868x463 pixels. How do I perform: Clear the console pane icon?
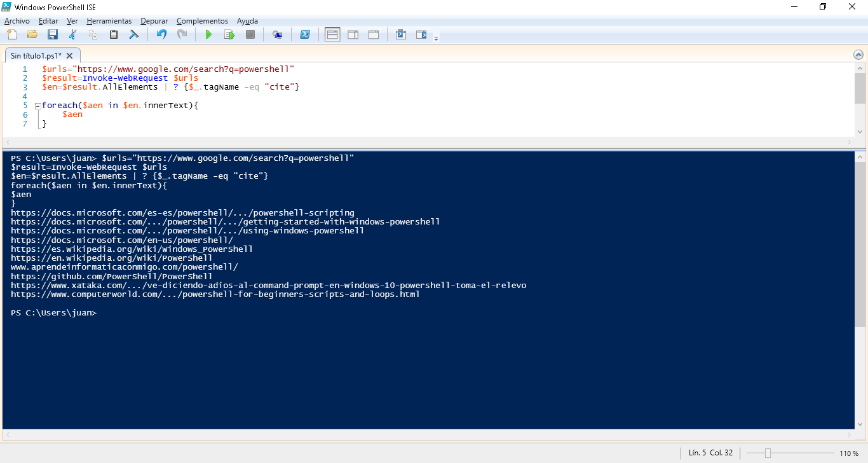click(x=134, y=34)
